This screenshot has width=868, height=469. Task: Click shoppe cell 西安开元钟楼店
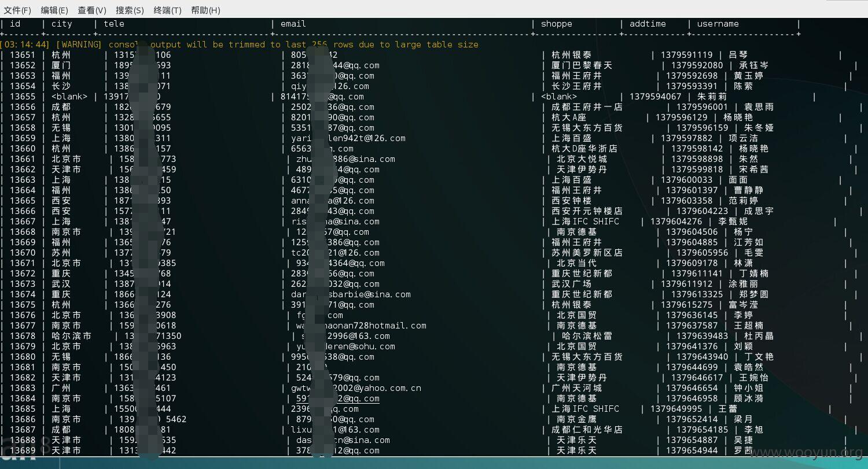587,211
